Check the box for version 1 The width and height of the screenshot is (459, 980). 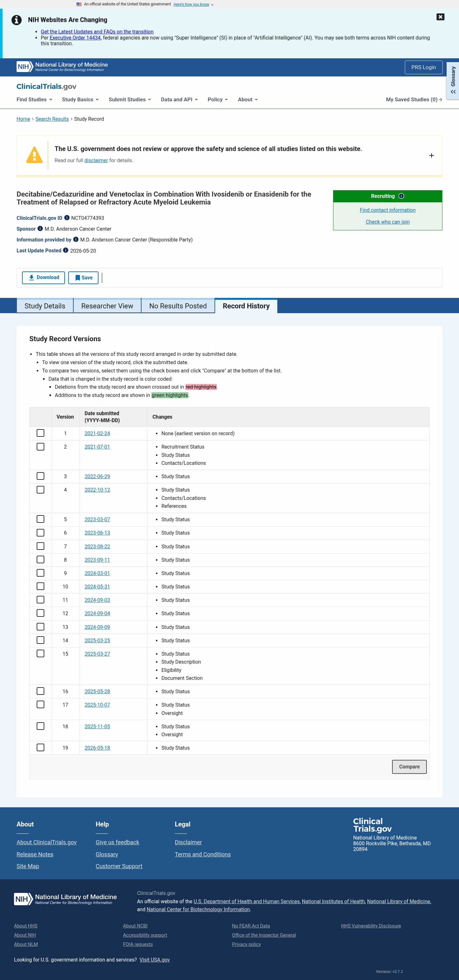tap(40, 433)
